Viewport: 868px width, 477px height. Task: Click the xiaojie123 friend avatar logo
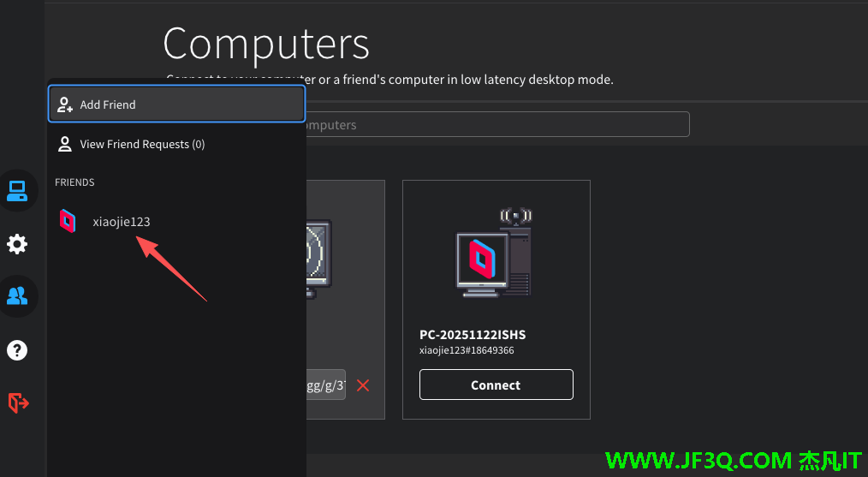tap(68, 222)
